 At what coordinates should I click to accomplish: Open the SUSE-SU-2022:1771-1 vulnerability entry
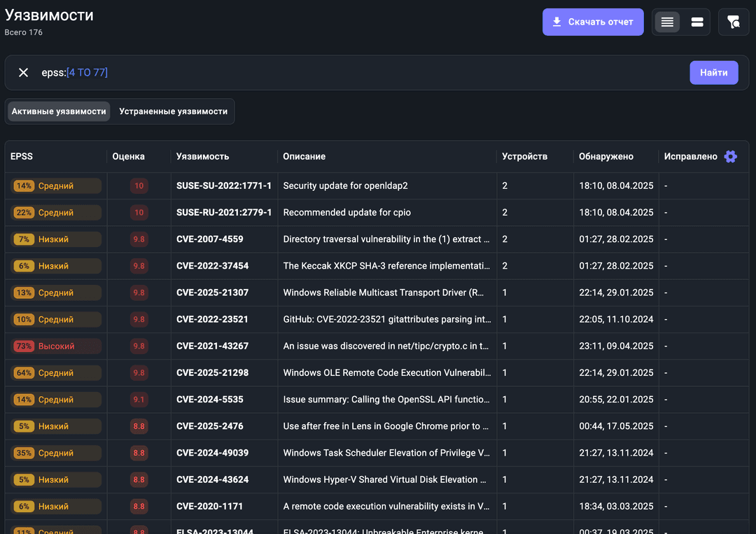point(223,186)
